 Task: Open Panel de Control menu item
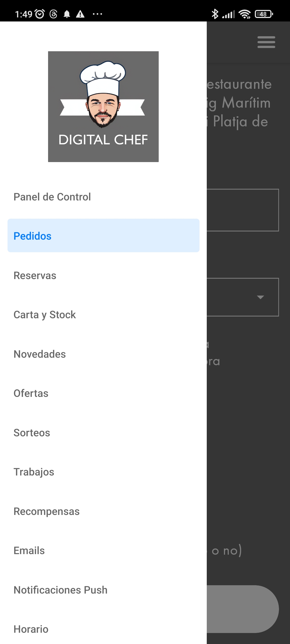[x=52, y=197]
